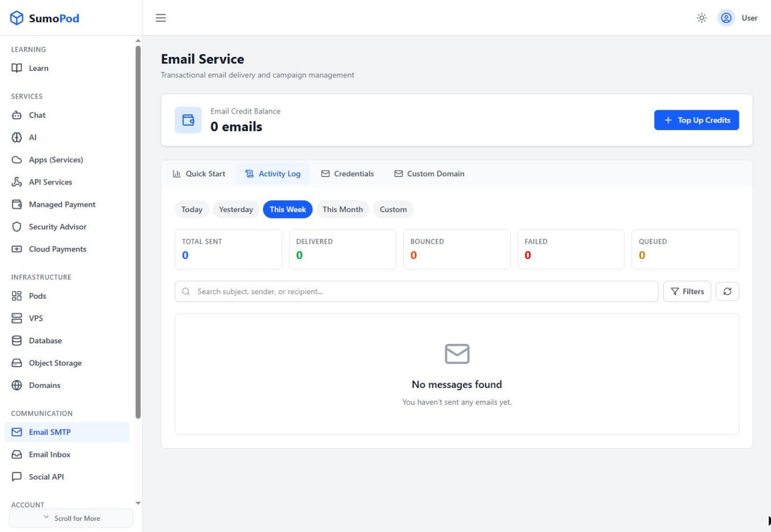This screenshot has width=771, height=532.
Task: Click the BOUNCED stat card
Action: click(457, 249)
